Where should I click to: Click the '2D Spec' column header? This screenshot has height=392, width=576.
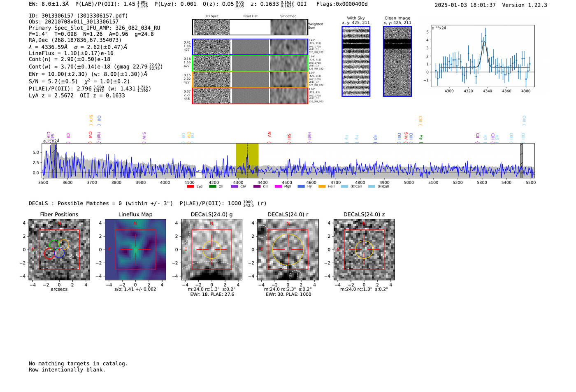pos(211,16)
